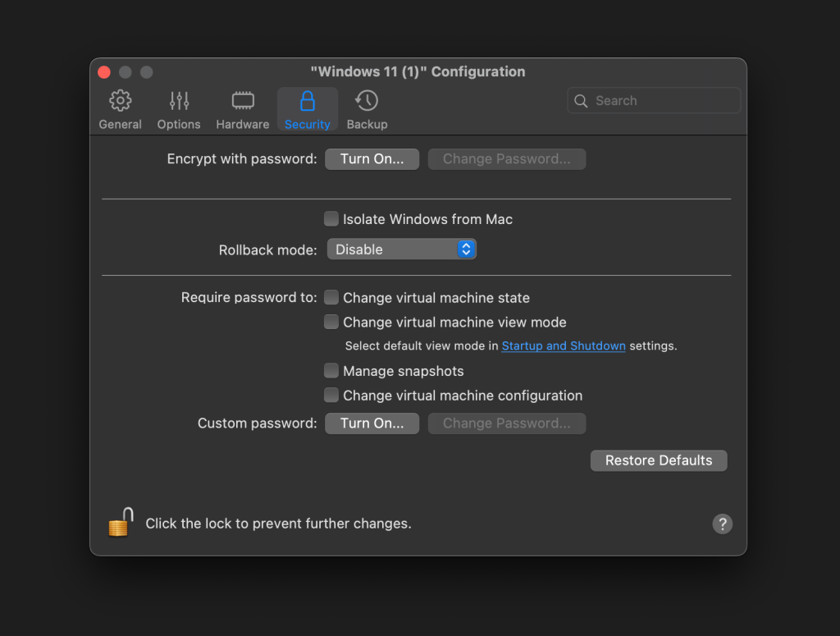
Task: Select the Security padlock icon
Action: (307, 101)
